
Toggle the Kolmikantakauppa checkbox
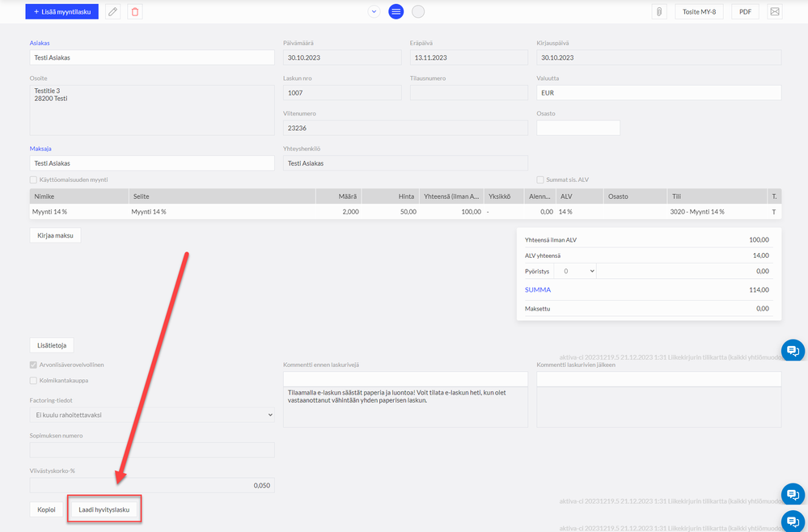click(x=33, y=381)
